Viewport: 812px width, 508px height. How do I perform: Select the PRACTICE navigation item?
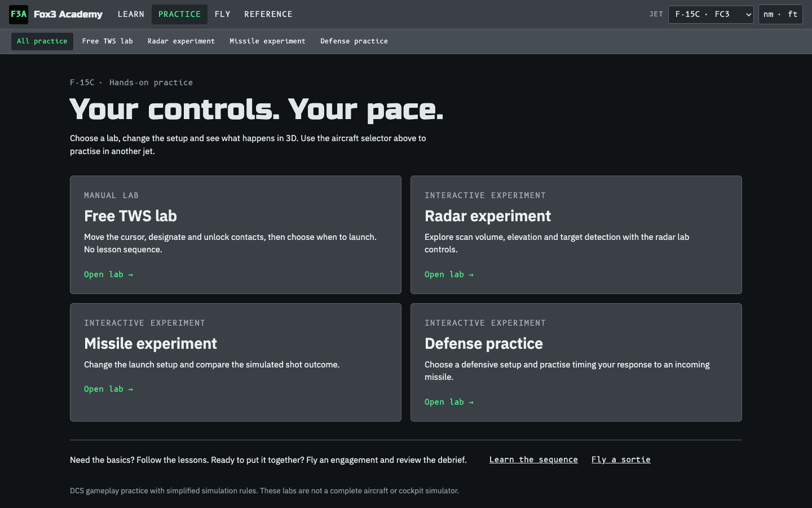[179, 14]
